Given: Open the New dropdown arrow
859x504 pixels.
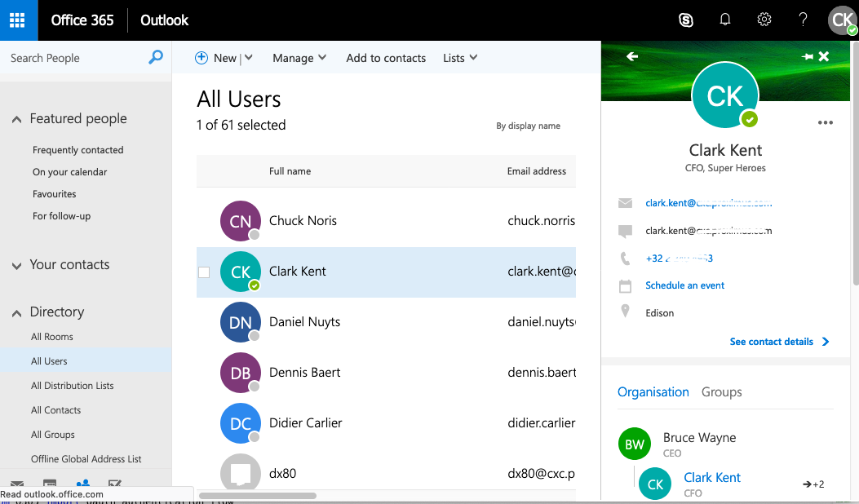Looking at the screenshot, I should coord(249,58).
